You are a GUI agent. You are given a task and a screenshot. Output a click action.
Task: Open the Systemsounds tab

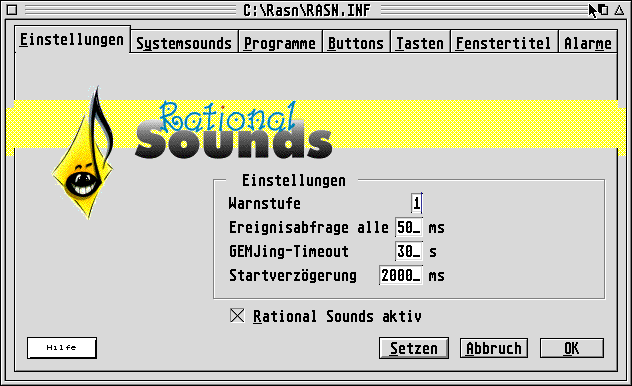click(184, 42)
